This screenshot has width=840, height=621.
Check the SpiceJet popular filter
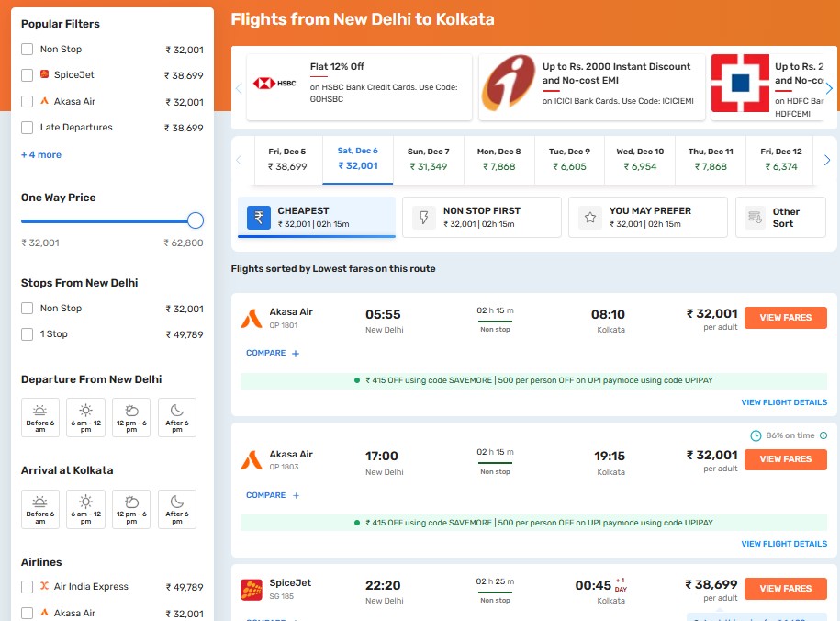28,75
